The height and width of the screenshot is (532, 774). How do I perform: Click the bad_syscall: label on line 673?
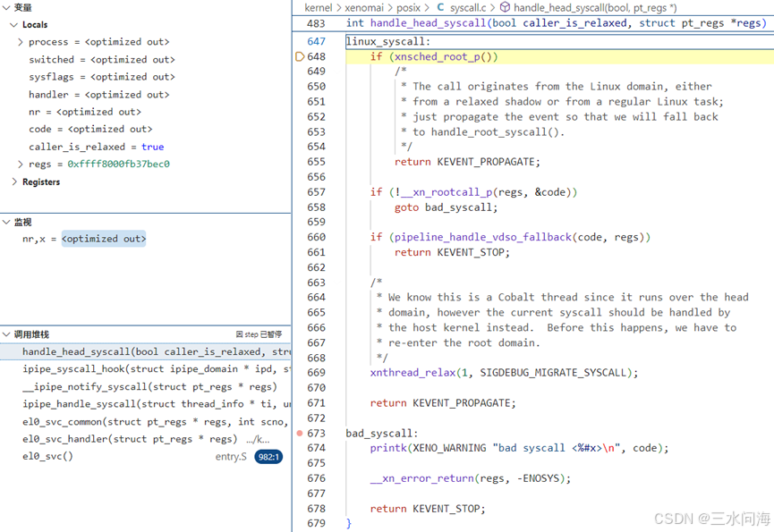[x=382, y=433]
